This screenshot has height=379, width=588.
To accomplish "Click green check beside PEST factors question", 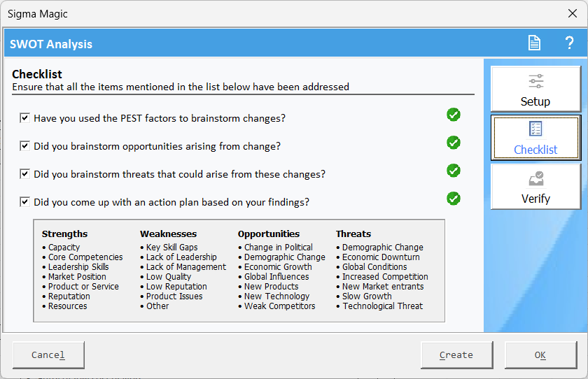I will [454, 115].
